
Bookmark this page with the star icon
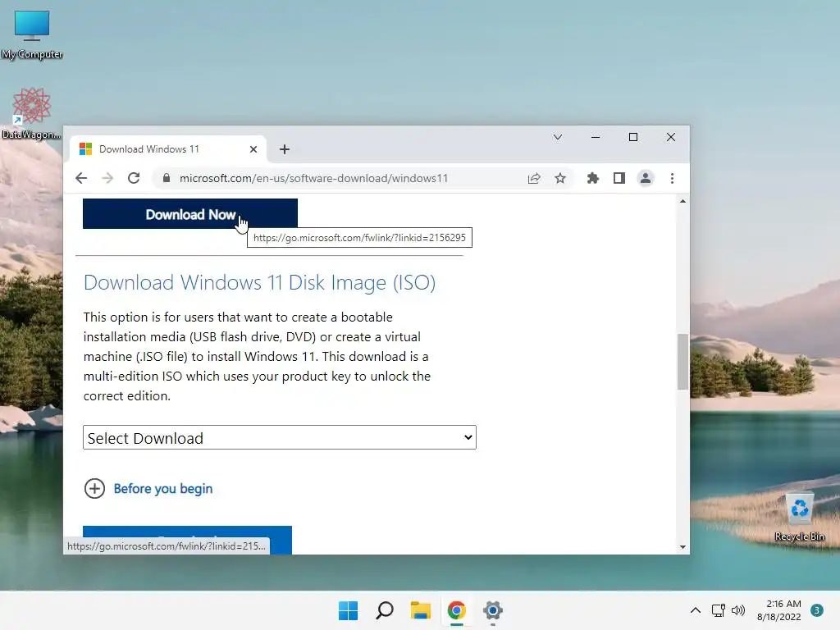[x=560, y=178]
